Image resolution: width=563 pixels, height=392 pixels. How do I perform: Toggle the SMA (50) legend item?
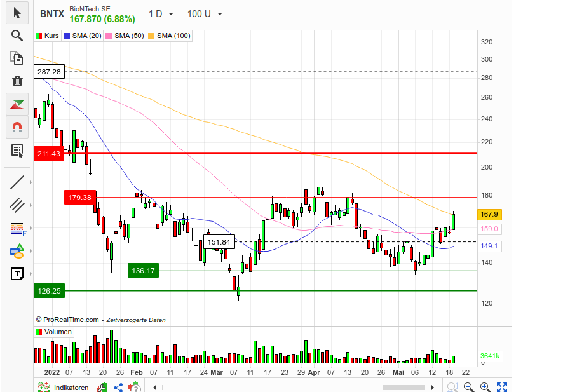[x=125, y=36]
